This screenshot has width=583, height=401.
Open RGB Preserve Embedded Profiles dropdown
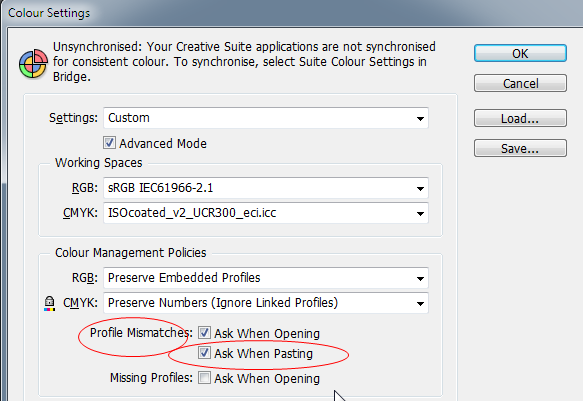click(x=266, y=278)
